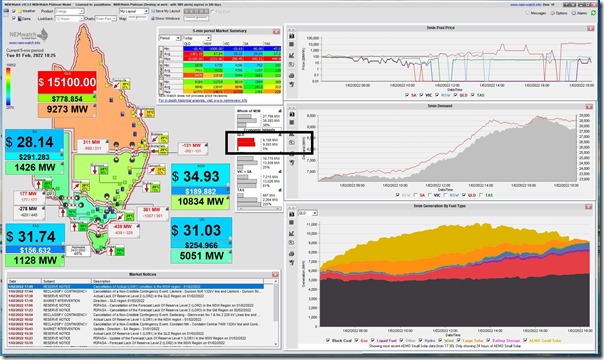Toggle the Weather overlay checkbox
The width and height of the screenshot is (604, 360).
(x=14, y=11)
